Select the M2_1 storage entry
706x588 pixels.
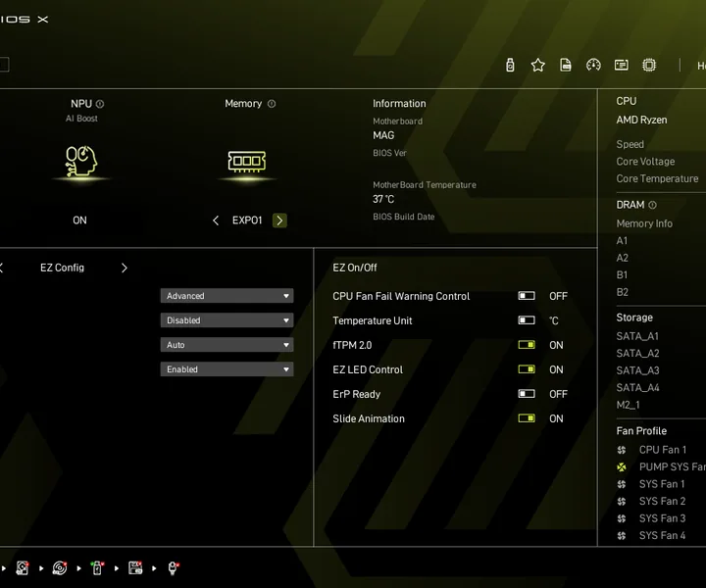(629, 405)
